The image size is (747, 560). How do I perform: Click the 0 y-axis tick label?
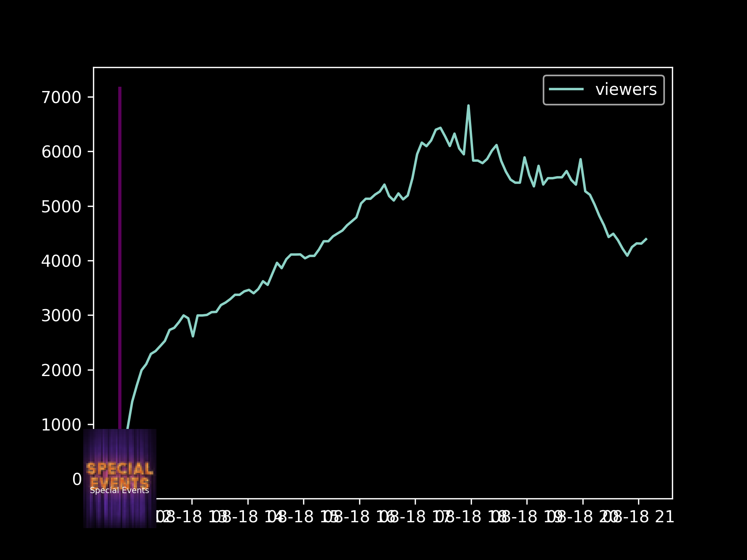point(77,479)
